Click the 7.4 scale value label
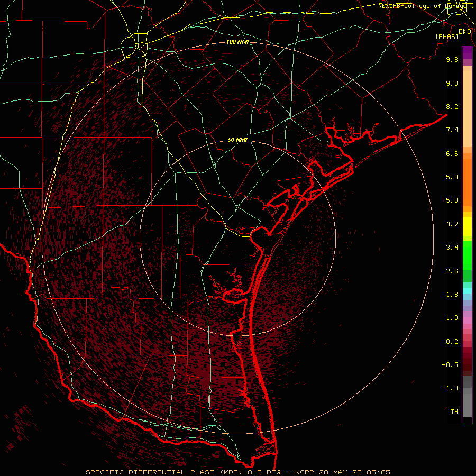 coord(452,130)
